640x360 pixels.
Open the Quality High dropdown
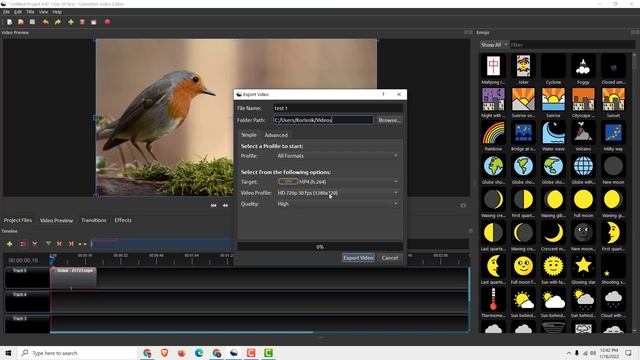337,204
